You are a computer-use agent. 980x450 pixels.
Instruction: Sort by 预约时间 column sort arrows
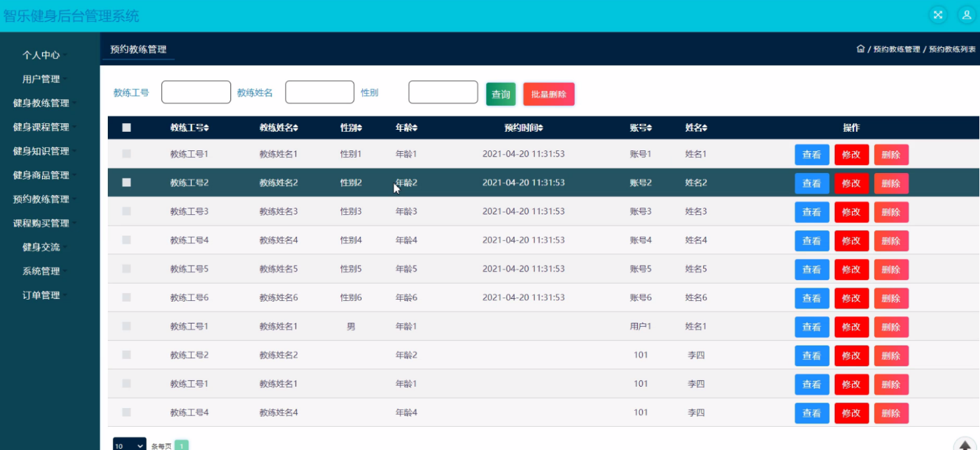pos(541,128)
